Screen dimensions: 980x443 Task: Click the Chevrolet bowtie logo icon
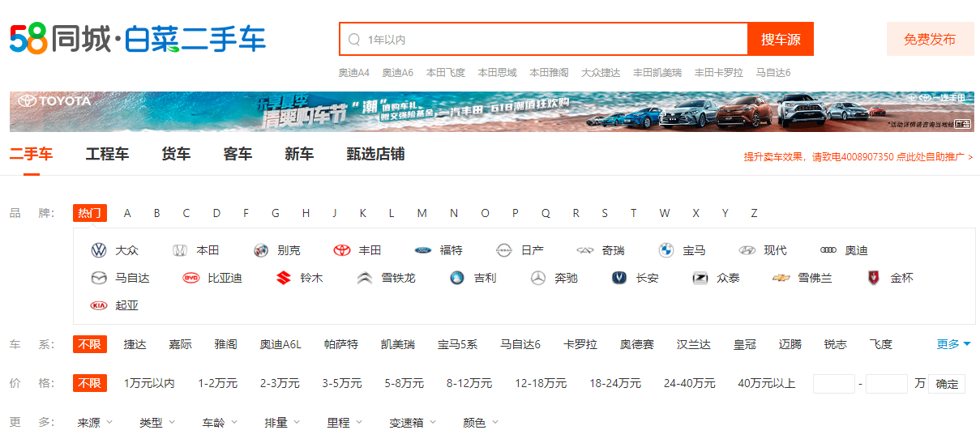point(781,279)
